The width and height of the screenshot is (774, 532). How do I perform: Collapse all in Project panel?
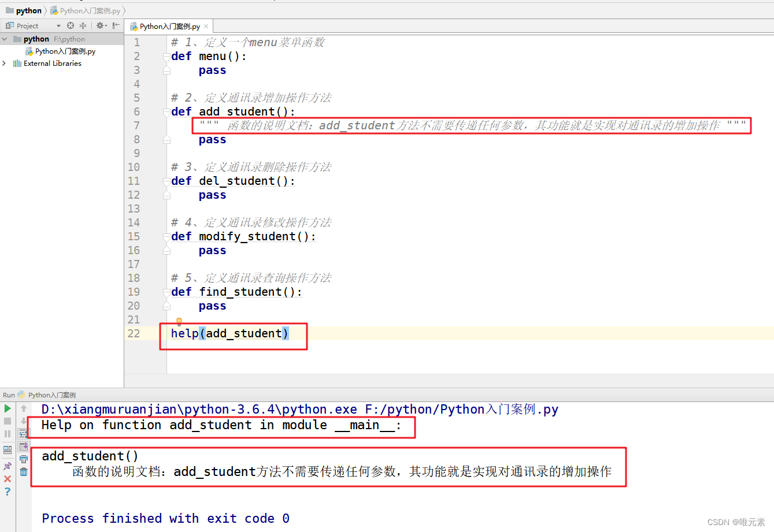coord(83,25)
